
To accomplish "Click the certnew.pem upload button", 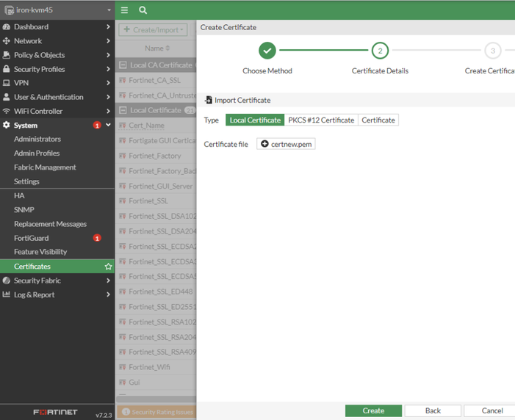I will (286, 144).
